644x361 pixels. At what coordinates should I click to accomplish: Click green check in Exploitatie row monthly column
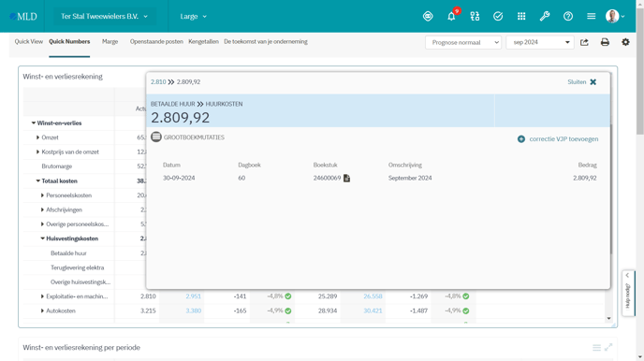click(288, 296)
